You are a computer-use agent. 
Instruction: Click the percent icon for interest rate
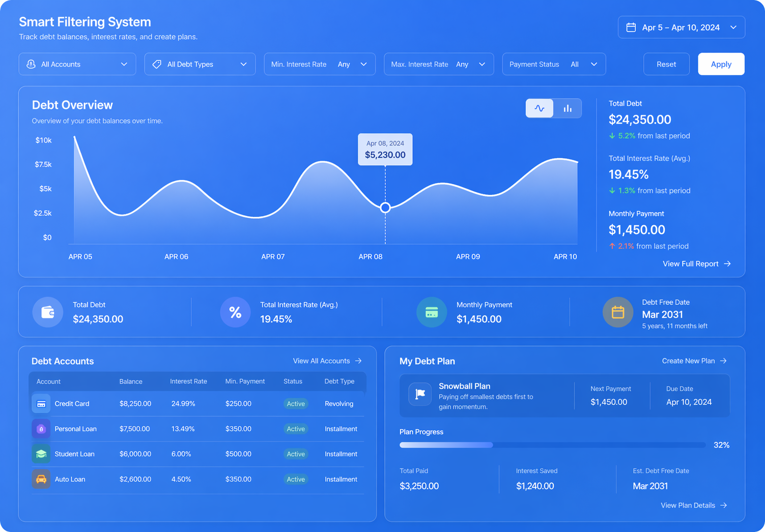click(x=235, y=312)
